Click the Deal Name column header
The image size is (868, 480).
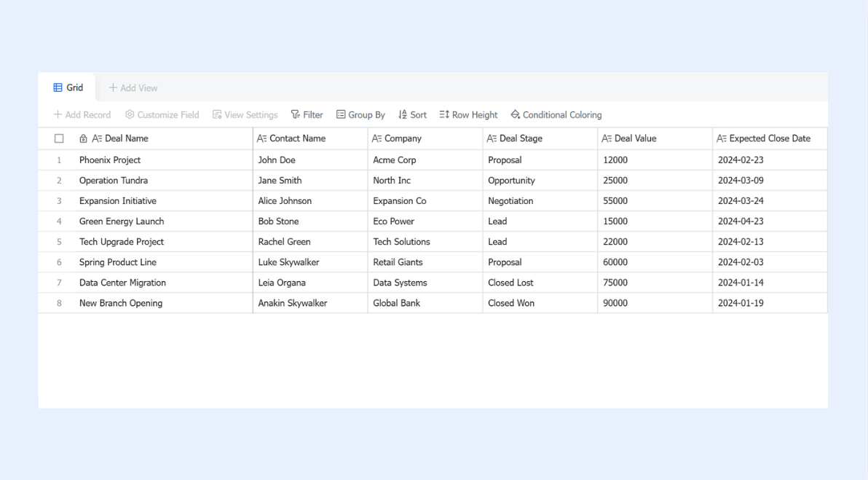[x=163, y=138]
